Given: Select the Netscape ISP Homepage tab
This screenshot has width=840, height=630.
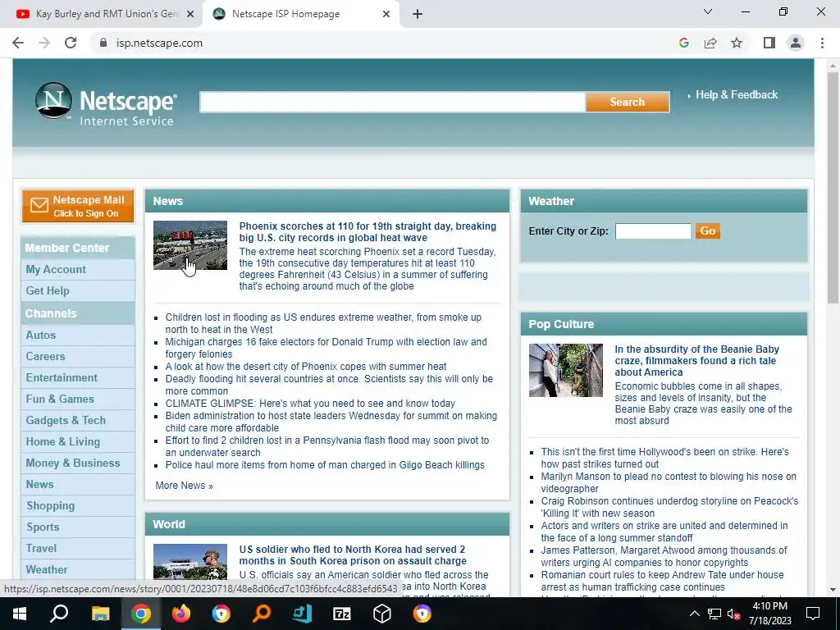Looking at the screenshot, I should tap(300, 14).
